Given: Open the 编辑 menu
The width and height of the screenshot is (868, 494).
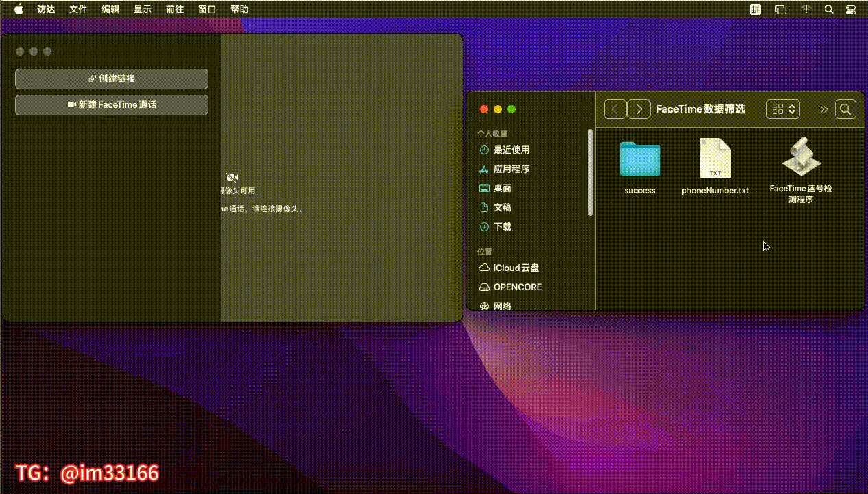Looking at the screenshot, I should coord(110,9).
